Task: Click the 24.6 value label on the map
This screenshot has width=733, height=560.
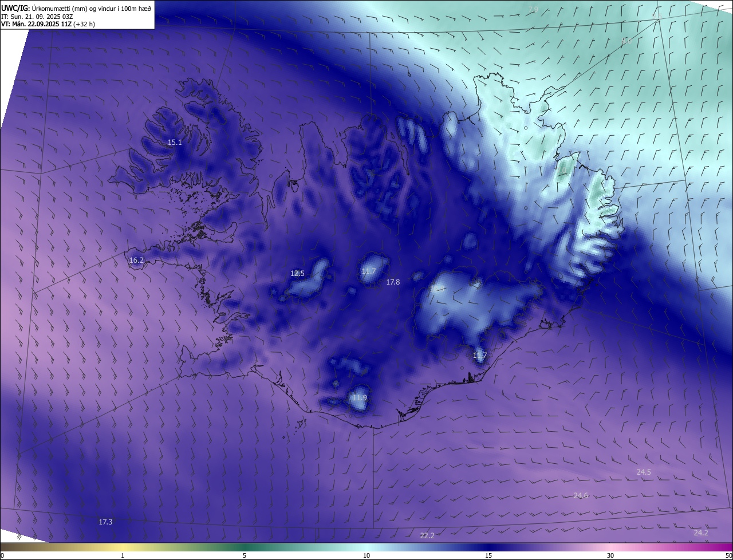Action: (581, 496)
